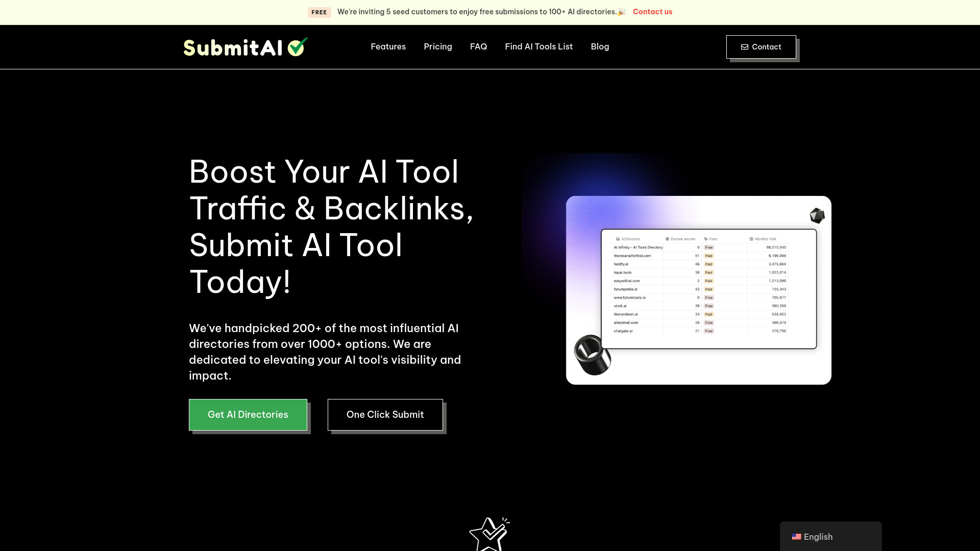This screenshot has width=980, height=551.
Task: Open the FAQ dropdown navigation item
Action: click(479, 46)
